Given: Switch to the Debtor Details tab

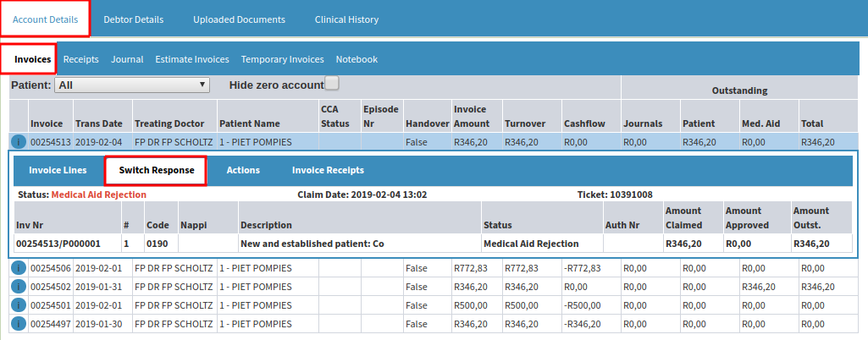Looking at the screenshot, I should (x=134, y=19).
